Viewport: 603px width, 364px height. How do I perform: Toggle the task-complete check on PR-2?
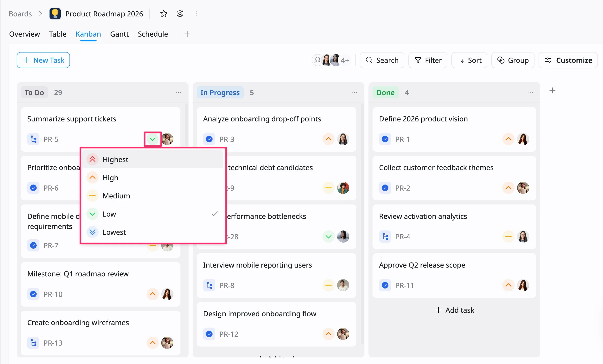pyautogui.click(x=385, y=188)
